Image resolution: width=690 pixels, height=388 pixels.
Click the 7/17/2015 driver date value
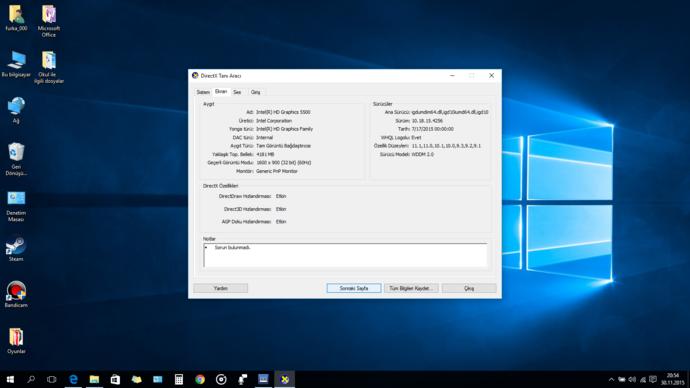(433, 129)
